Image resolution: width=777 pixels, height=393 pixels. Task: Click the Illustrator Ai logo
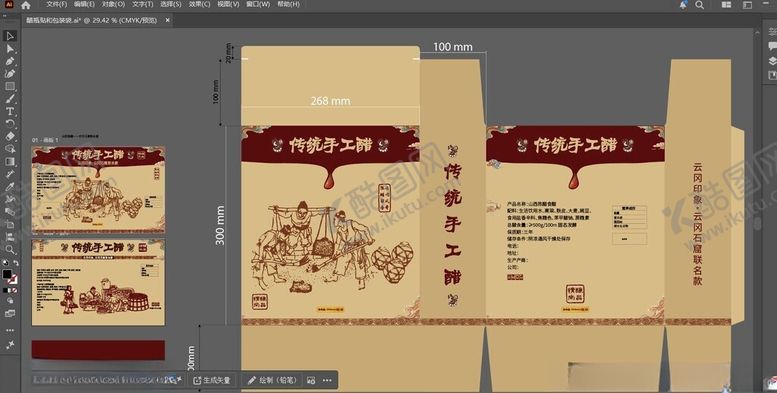[10, 4]
